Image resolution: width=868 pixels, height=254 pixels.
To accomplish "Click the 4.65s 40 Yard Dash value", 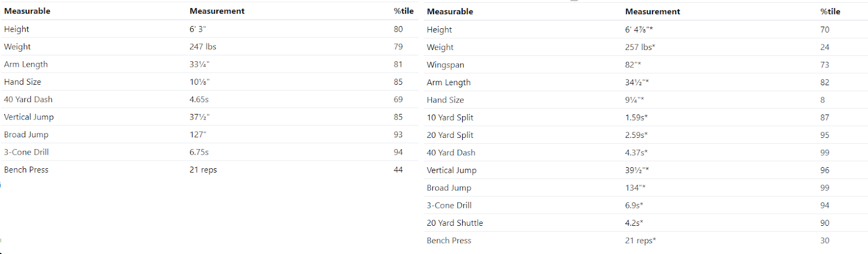I will 199,99.
